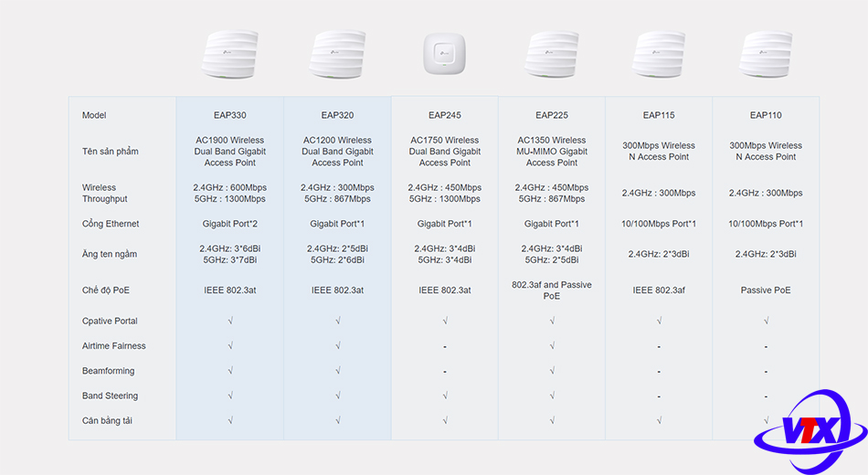Click the EAP115 access point product image
This screenshot has width=868, height=475.
coord(659,54)
